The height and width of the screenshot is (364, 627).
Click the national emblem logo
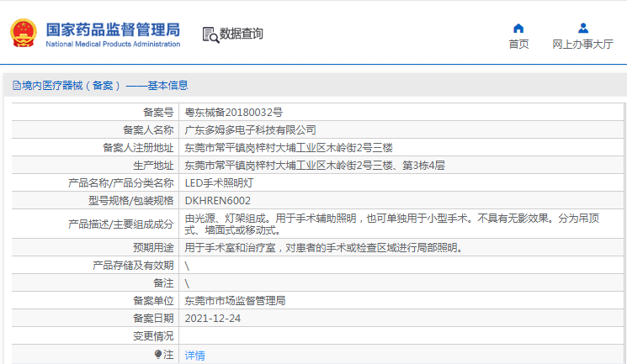point(24,34)
